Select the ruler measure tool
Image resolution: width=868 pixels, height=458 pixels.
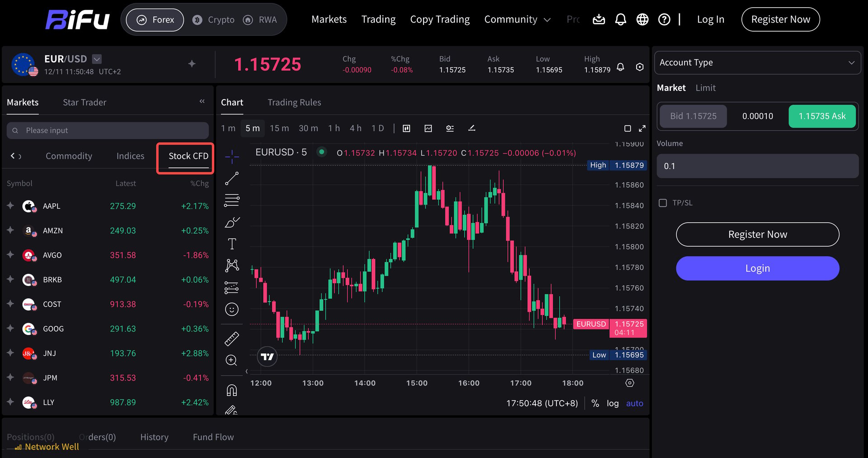pos(232,339)
